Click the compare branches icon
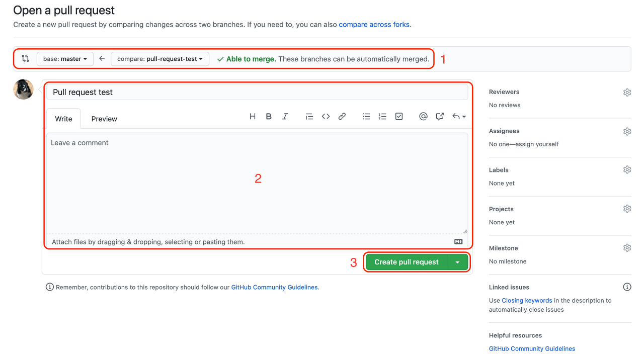The width and height of the screenshot is (644, 361). click(x=25, y=59)
